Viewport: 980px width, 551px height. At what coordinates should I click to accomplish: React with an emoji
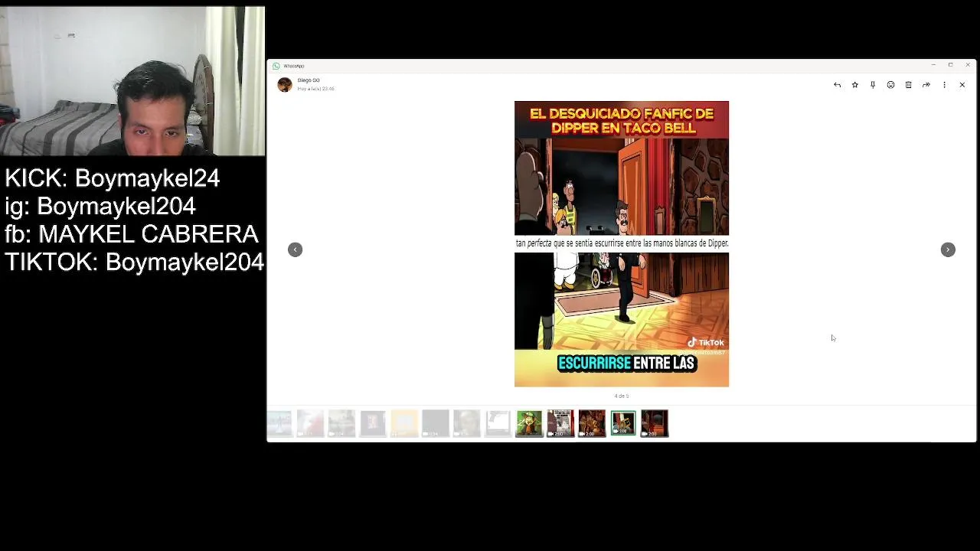(890, 85)
